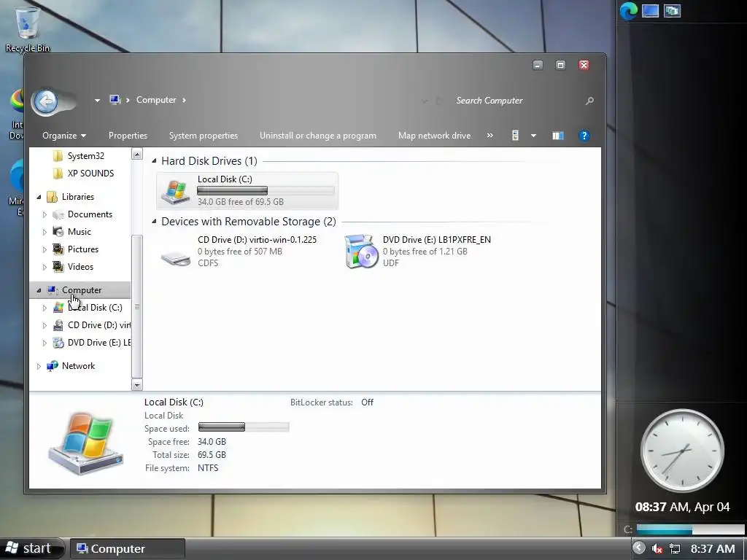747x560 pixels.
Task: Click Map network drive
Action: coord(435,136)
